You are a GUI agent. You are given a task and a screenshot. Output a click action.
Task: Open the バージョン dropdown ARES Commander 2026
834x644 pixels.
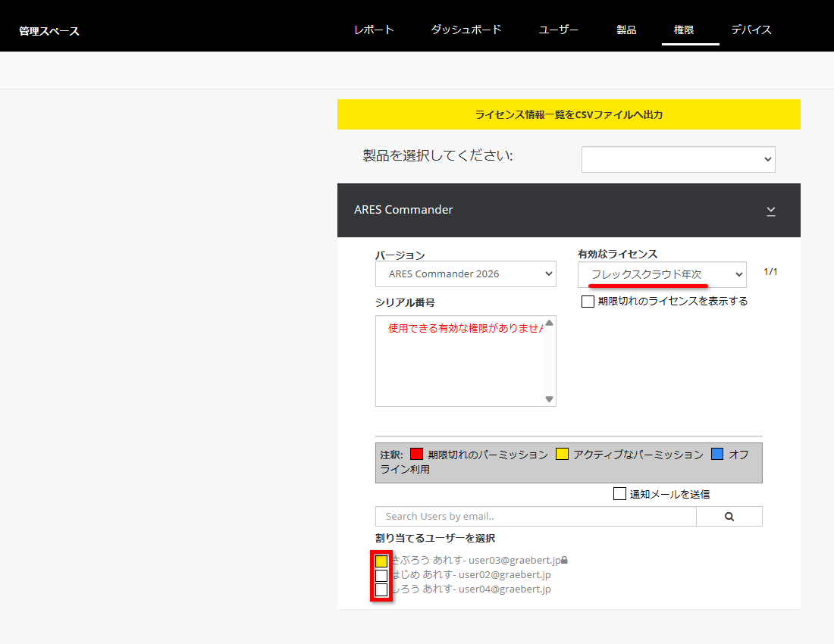[466, 274]
